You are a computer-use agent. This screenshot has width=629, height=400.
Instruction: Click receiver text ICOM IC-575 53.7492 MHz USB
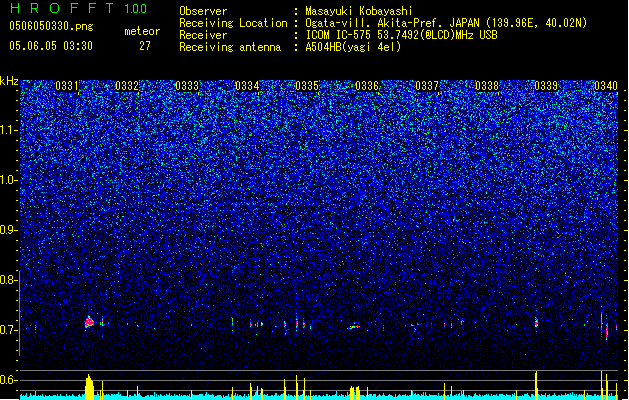pos(401,35)
